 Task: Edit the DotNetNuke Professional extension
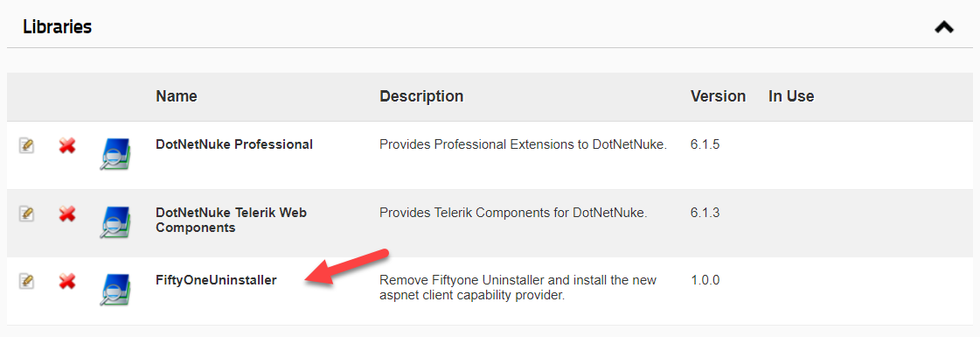pyautogui.click(x=26, y=145)
